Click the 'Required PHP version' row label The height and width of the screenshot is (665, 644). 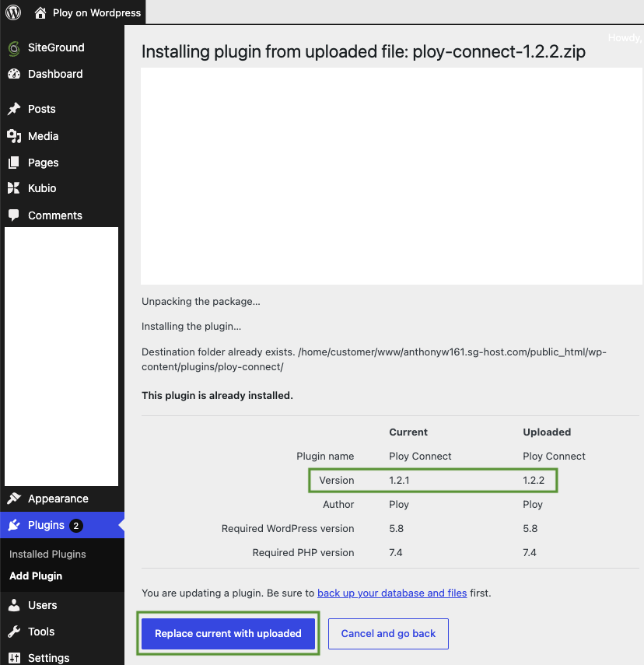click(303, 553)
